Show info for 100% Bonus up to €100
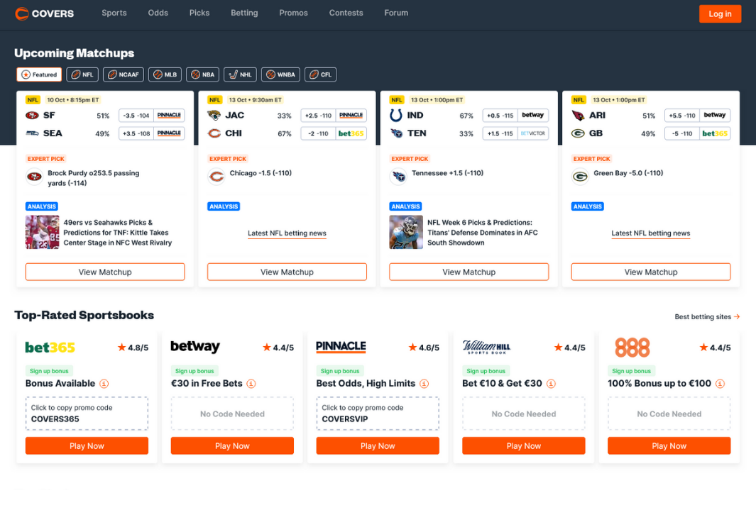Image resolution: width=756 pixels, height=532 pixels. (721, 384)
